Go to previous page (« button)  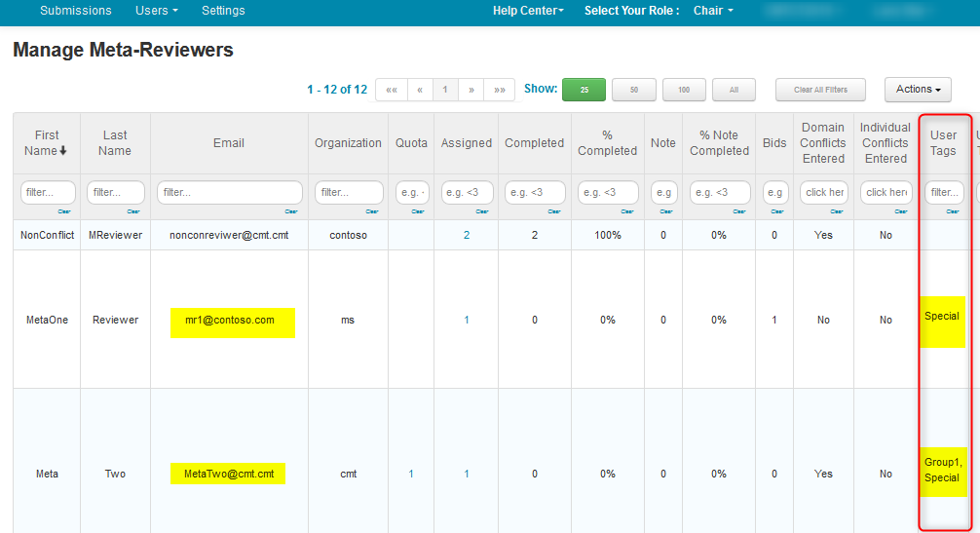[420, 90]
